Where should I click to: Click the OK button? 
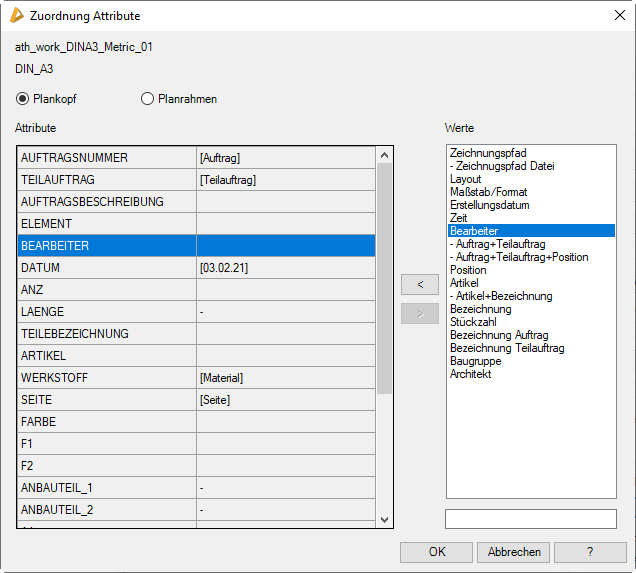[436, 552]
